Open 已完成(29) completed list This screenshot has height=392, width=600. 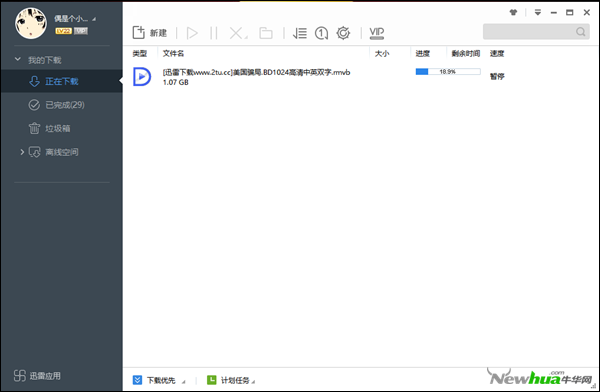62,105
